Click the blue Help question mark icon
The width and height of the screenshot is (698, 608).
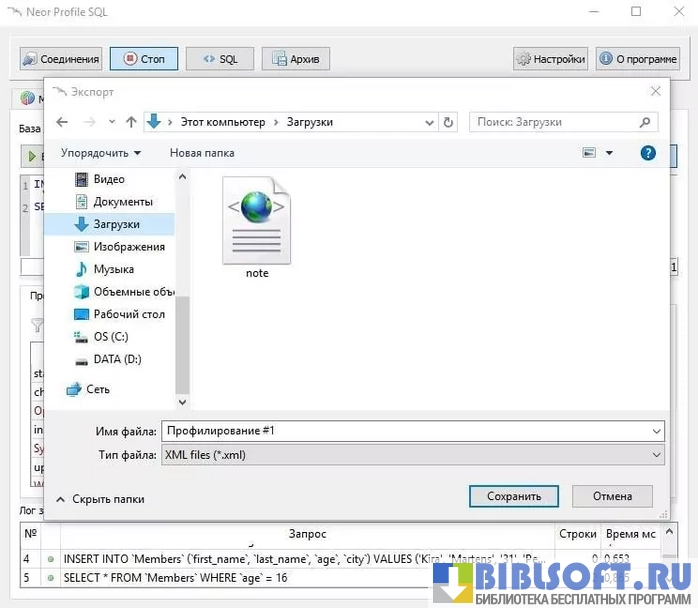tap(648, 153)
